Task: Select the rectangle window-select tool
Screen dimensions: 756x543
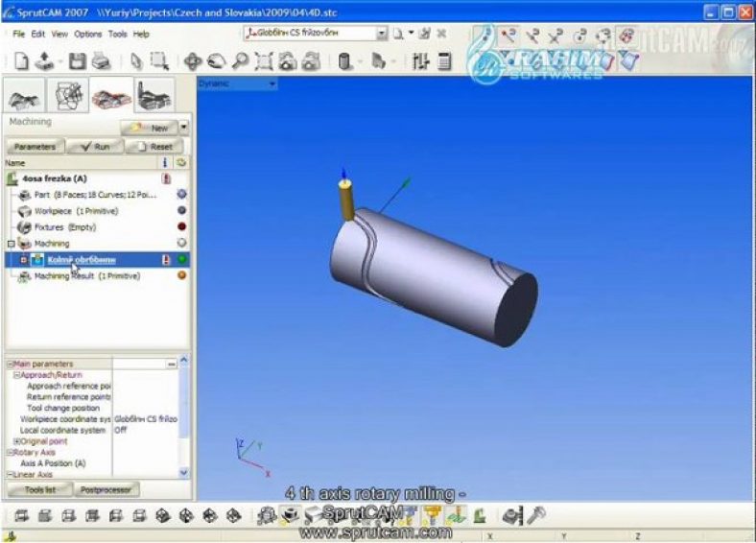Action: 159,61
